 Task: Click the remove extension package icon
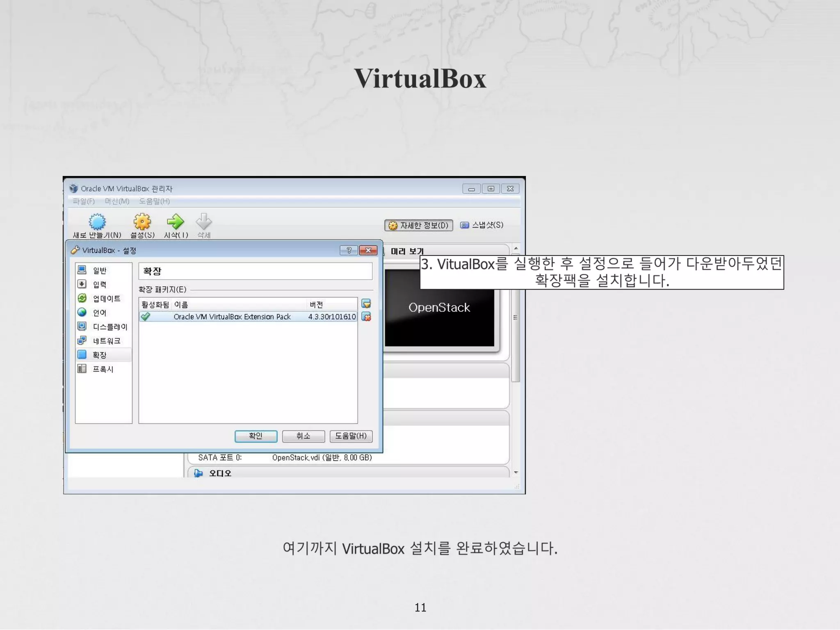366,317
